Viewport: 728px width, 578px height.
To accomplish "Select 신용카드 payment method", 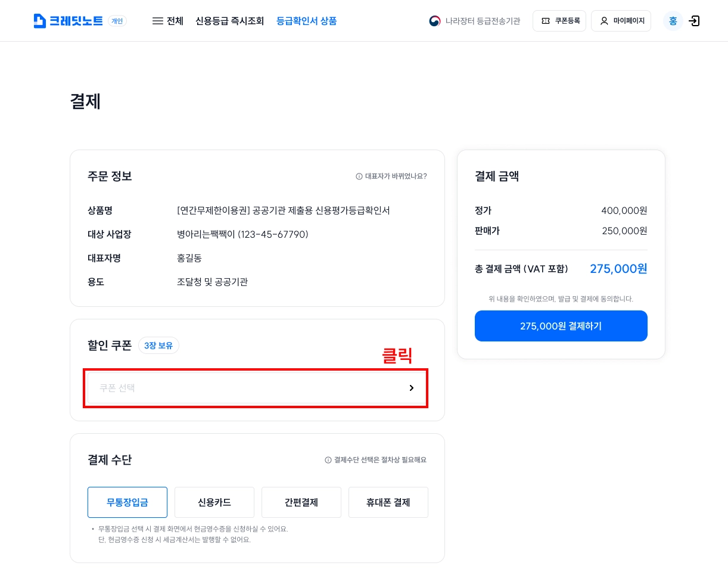I will pyautogui.click(x=214, y=502).
